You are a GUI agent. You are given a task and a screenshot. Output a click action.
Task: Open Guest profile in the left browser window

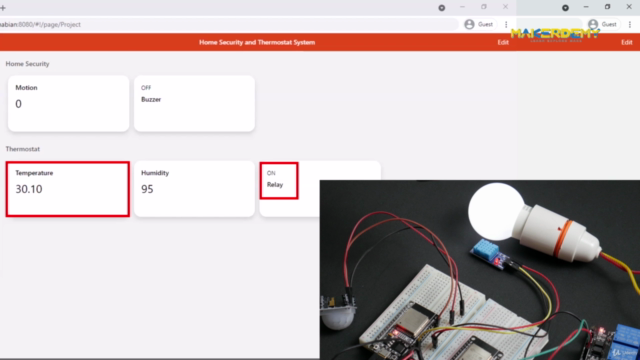click(x=480, y=24)
